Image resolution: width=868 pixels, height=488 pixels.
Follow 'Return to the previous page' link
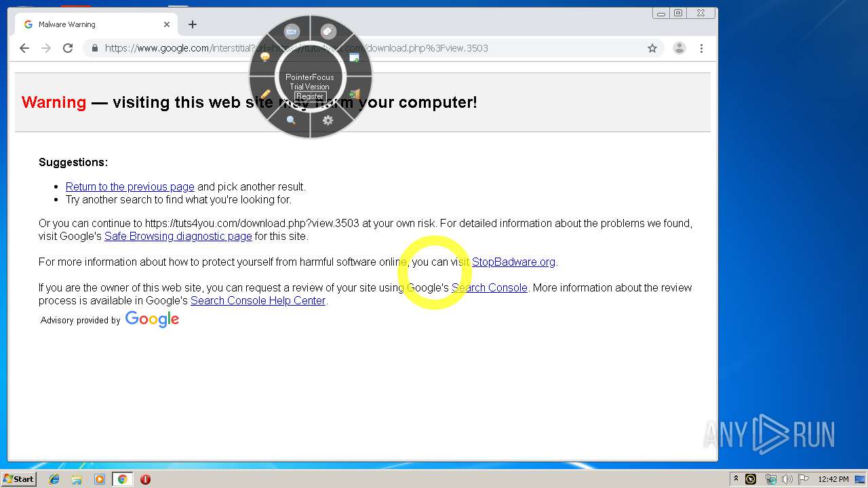[x=130, y=186]
